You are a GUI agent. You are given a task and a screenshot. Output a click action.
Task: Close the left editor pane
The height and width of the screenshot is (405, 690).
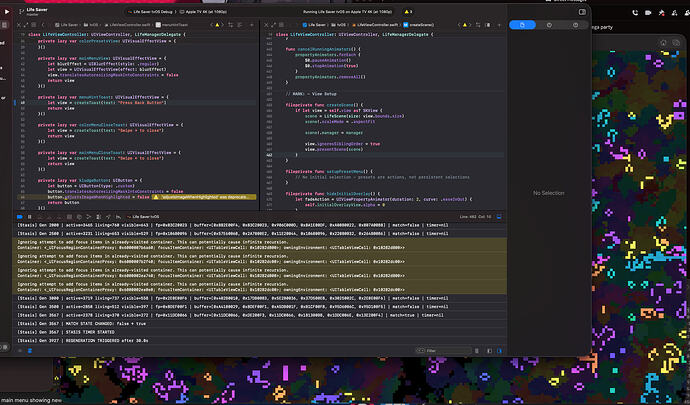tap(18, 25)
